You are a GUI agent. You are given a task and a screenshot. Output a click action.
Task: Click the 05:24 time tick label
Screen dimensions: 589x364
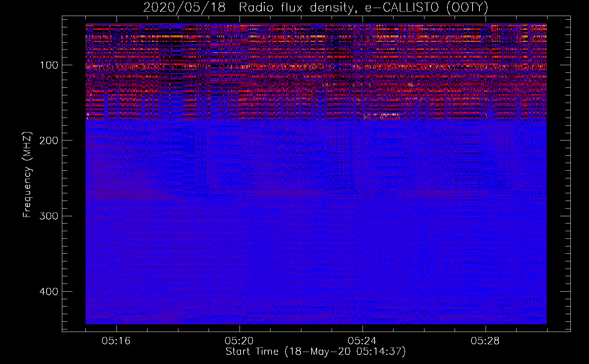[362, 341]
